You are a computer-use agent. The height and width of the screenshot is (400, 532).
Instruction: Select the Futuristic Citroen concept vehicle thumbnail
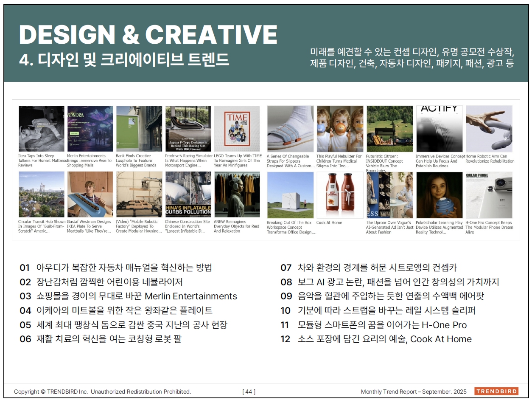click(389, 129)
